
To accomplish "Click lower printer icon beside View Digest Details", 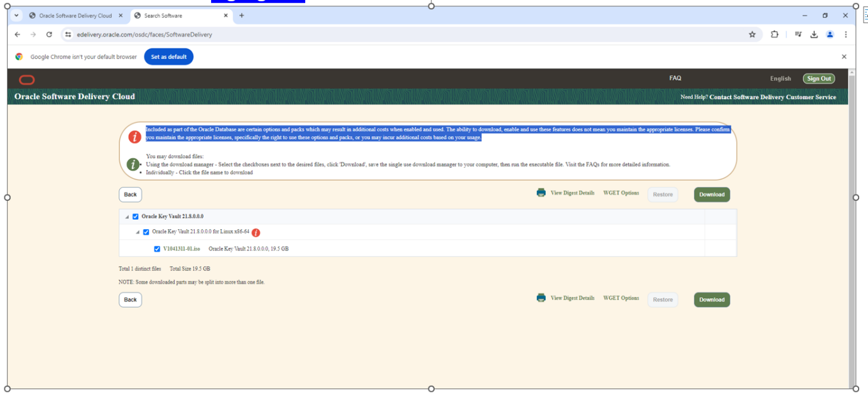I will point(541,298).
